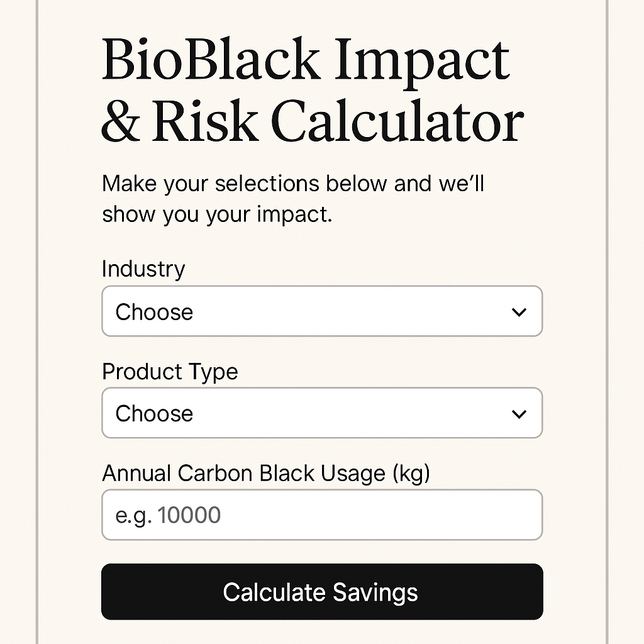Click the chevron arrow in Industry field
This screenshot has height=644, width=644.
519,312
